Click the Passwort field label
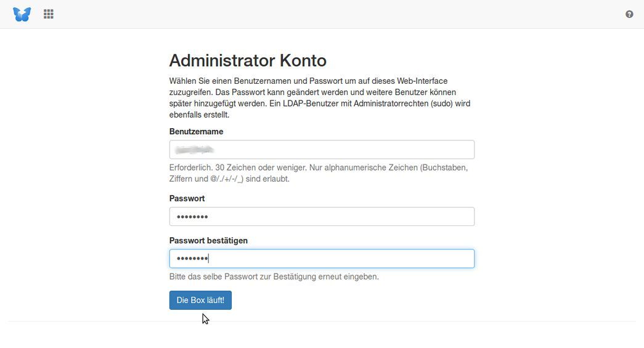 pyautogui.click(x=187, y=198)
